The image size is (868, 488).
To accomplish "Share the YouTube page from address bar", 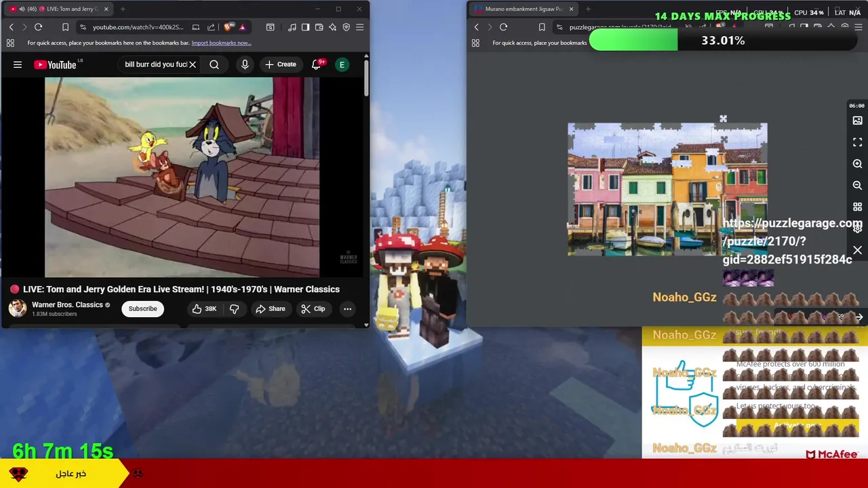I will point(211,27).
